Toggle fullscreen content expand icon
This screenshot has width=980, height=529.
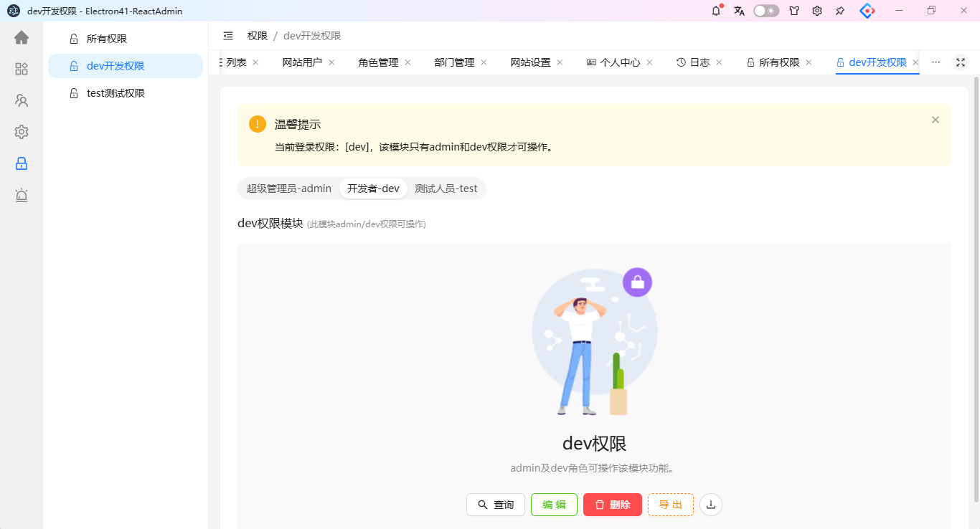(960, 62)
